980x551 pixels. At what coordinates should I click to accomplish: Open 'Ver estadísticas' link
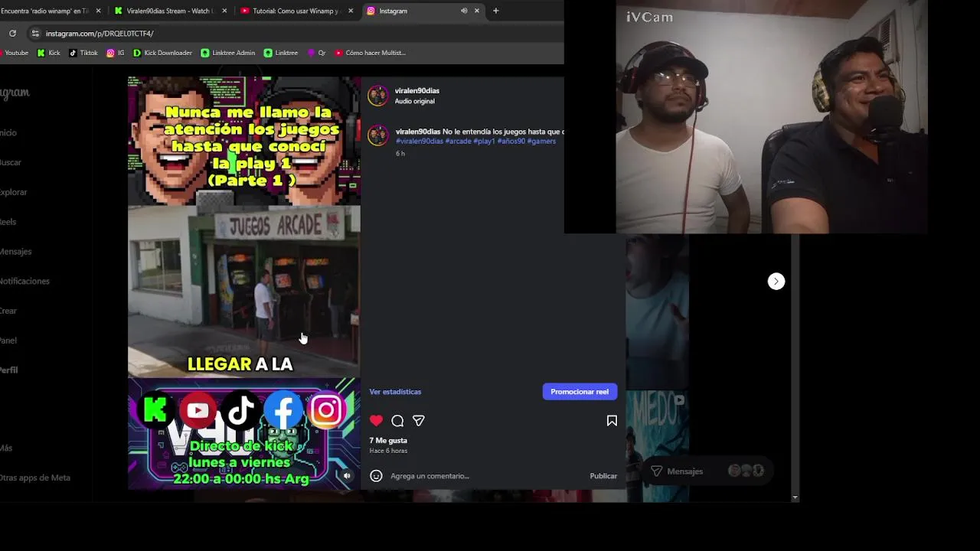click(x=395, y=392)
